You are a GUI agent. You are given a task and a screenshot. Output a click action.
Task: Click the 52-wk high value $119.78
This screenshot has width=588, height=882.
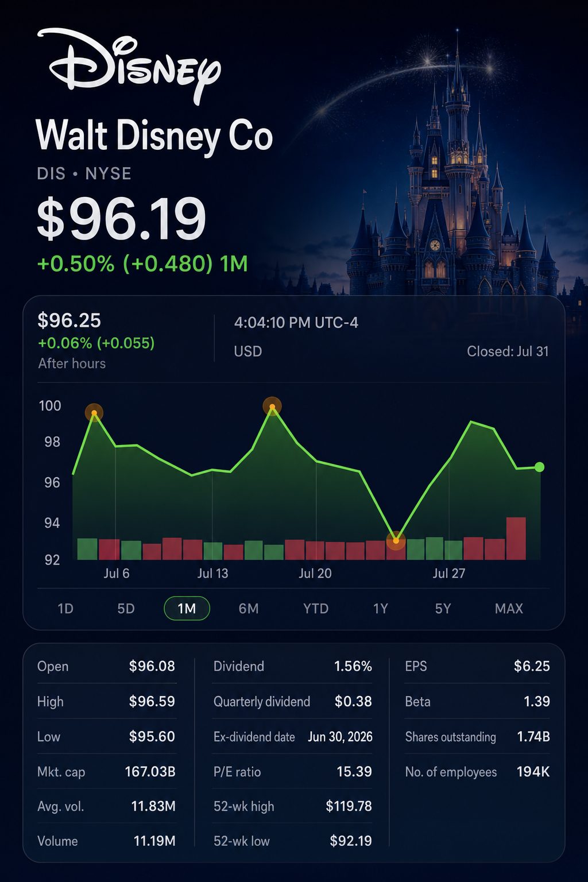click(x=349, y=806)
